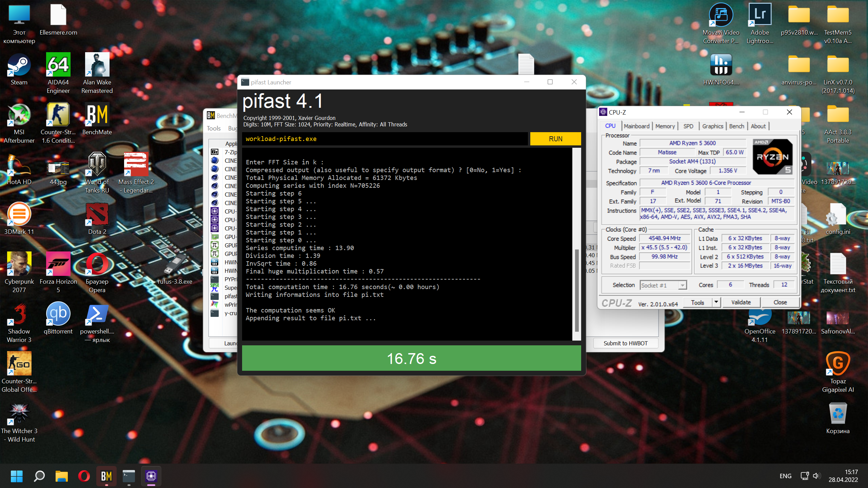
Task: Open World of Tanks RU shortcut
Action: (x=97, y=172)
